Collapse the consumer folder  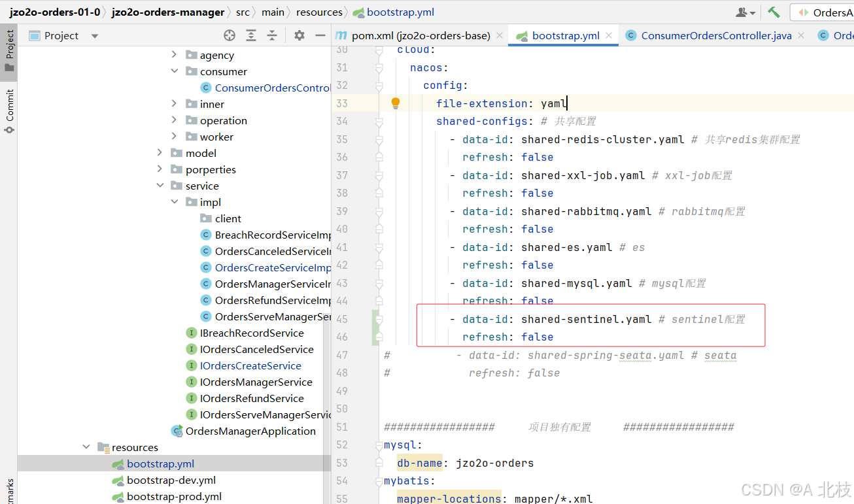(173, 71)
